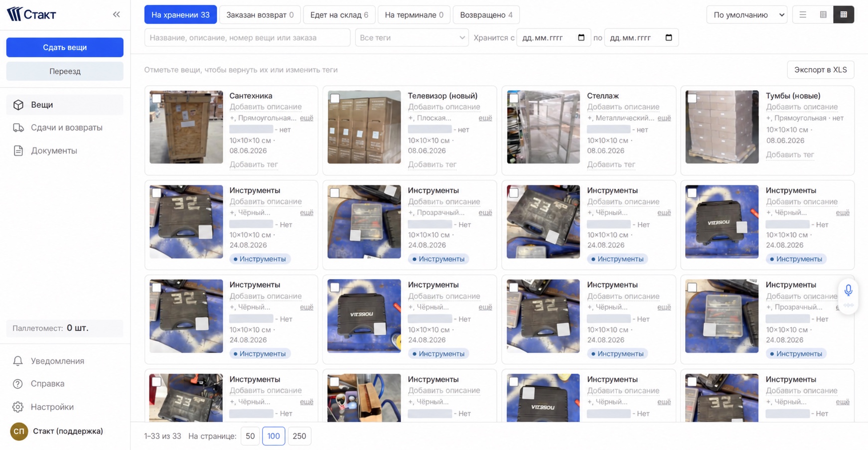The width and height of the screenshot is (868, 450).
Task: Open calendar picker in 'Хранится с' date field
Action: (581, 37)
